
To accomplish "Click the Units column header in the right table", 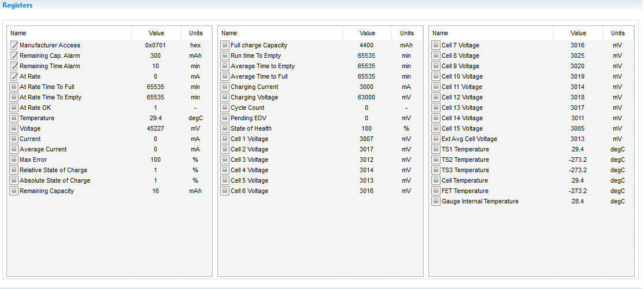I will click(618, 34).
